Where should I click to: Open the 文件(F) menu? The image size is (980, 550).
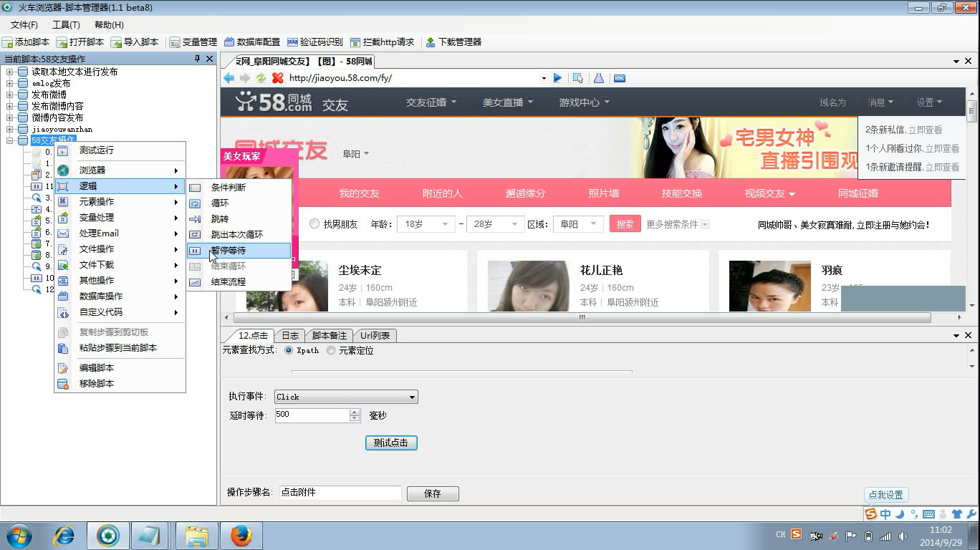click(24, 25)
